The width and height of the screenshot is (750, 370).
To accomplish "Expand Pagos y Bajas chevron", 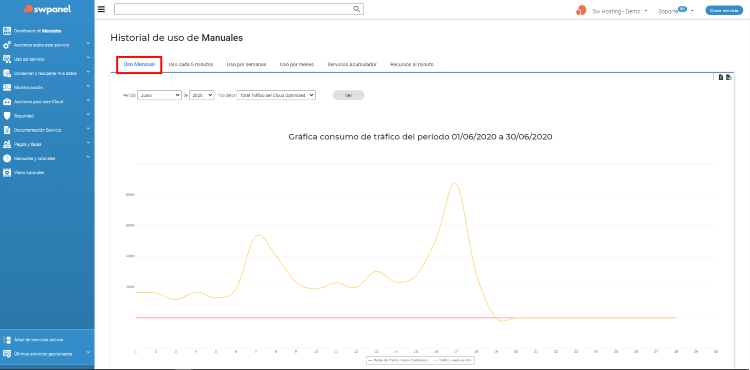I will coord(88,142).
